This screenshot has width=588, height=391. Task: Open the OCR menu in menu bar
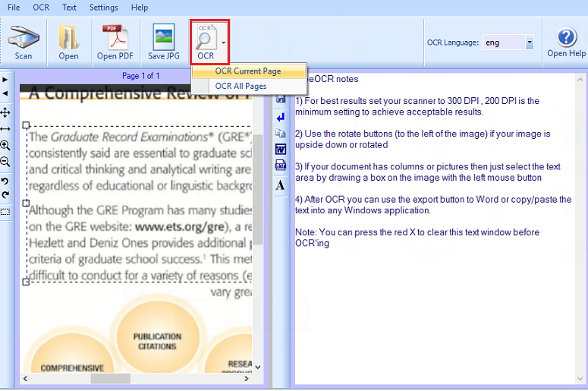pyautogui.click(x=41, y=7)
